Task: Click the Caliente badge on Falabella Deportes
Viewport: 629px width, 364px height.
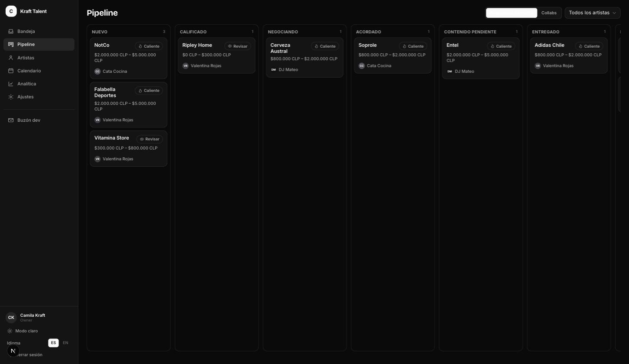Action: (x=149, y=91)
